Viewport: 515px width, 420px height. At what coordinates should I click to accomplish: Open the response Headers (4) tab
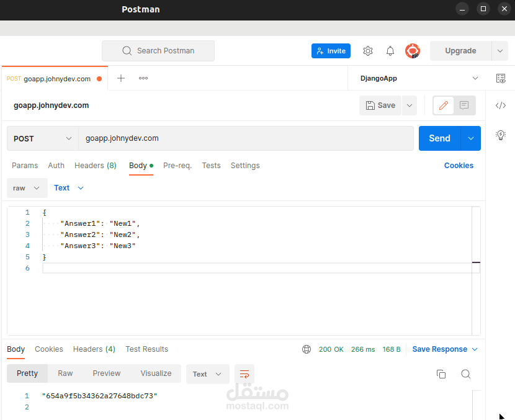coord(94,349)
